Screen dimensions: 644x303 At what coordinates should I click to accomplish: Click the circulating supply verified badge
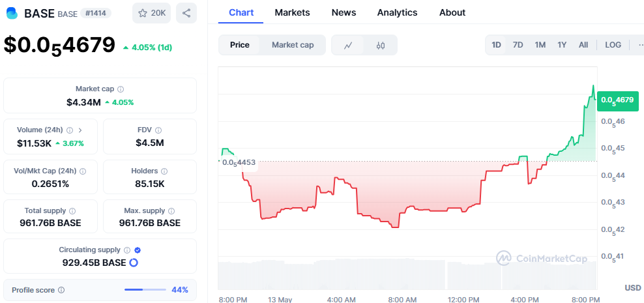click(138, 250)
